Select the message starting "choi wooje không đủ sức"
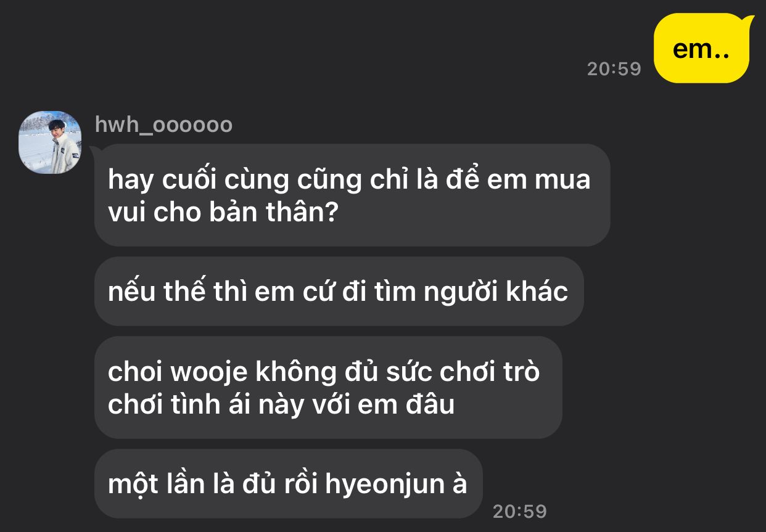The height and width of the screenshot is (532, 766). pyautogui.click(x=328, y=387)
